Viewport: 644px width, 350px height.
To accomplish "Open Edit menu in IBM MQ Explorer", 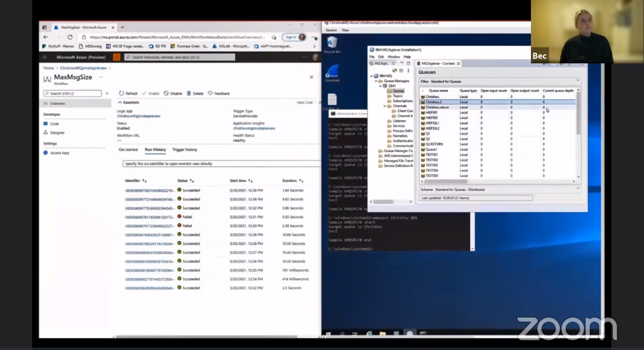I will pyautogui.click(x=381, y=57).
